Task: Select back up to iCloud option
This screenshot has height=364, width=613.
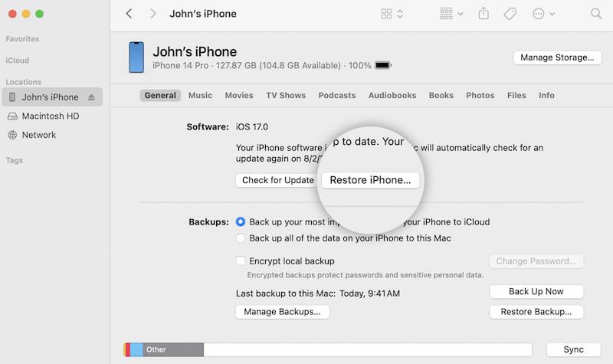Action: (241, 222)
